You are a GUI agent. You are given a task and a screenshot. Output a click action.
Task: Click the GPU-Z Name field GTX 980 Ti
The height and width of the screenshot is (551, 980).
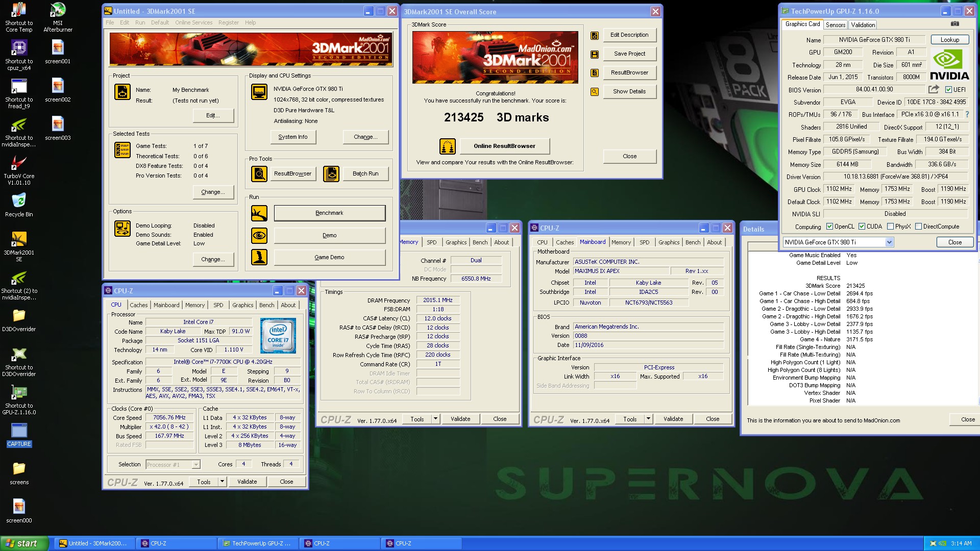(x=874, y=40)
